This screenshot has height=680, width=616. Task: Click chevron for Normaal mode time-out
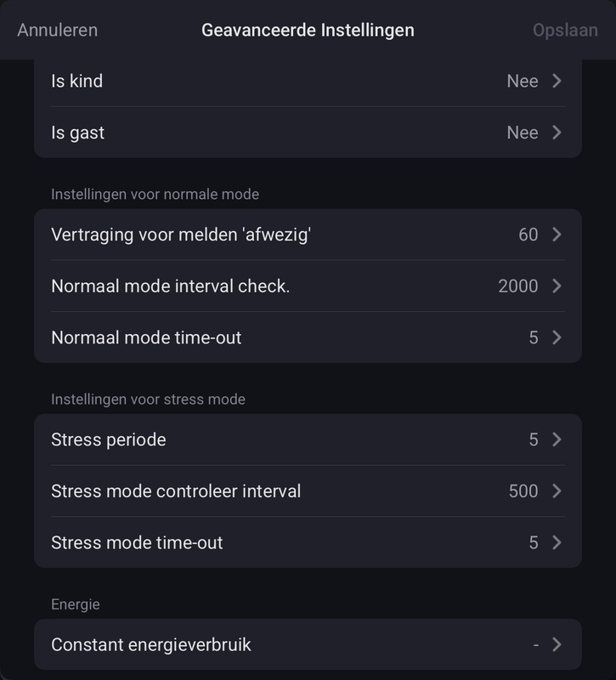[557, 337]
